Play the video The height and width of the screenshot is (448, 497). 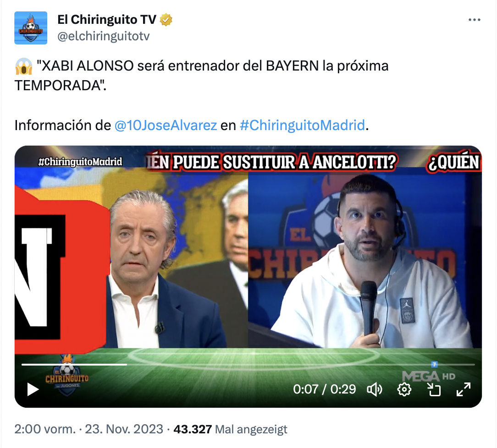click(x=33, y=389)
